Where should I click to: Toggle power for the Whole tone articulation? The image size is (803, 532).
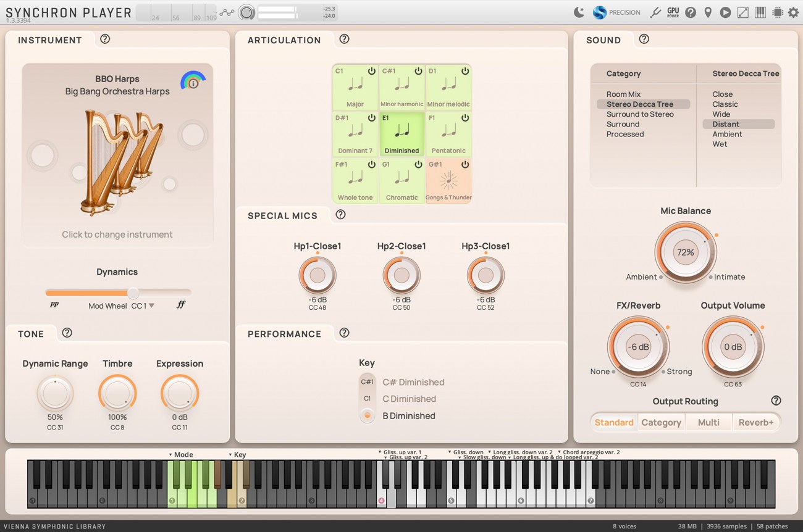[371, 165]
